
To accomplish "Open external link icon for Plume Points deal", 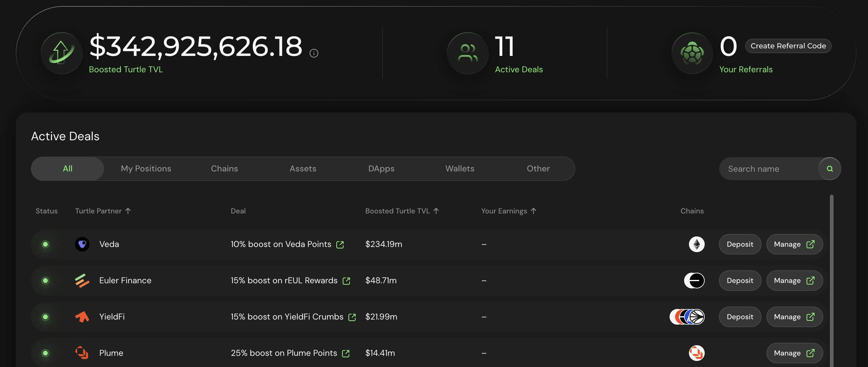I will 345,353.
